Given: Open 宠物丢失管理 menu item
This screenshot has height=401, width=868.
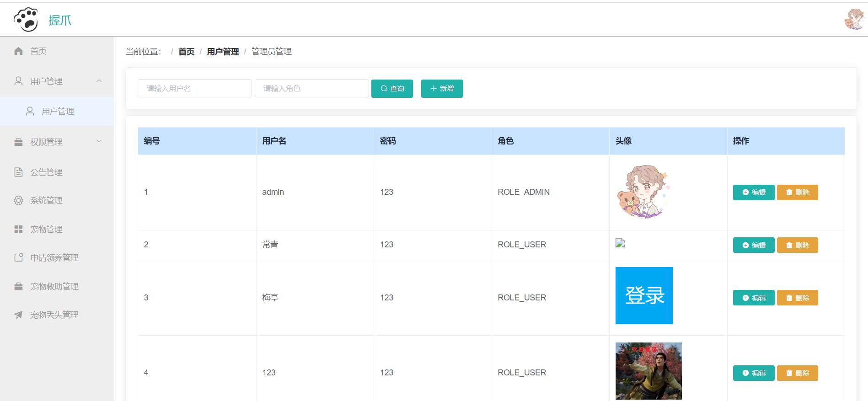Looking at the screenshot, I should (57, 315).
